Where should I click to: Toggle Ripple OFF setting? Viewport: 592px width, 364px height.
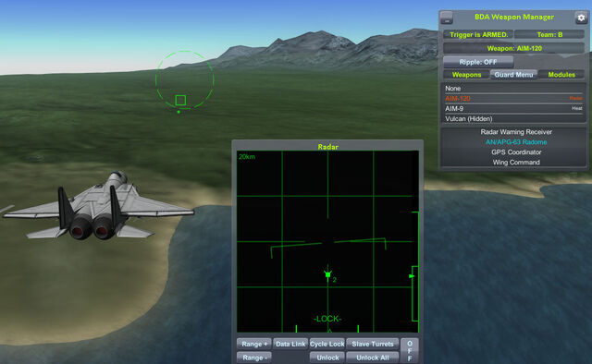click(478, 62)
